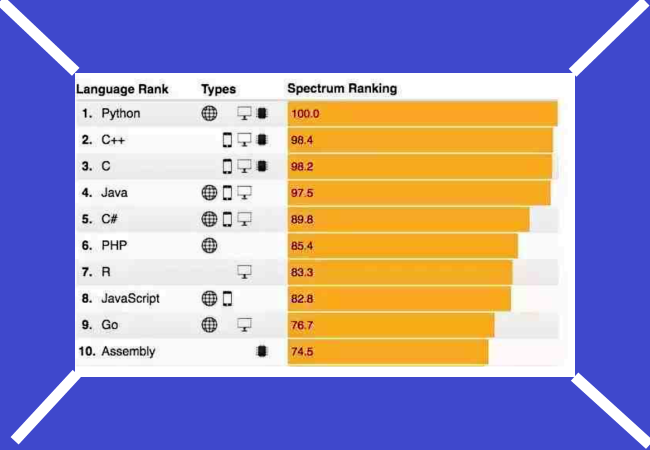This screenshot has width=650, height=450.
Task: Click the web globe icon for PHP
Action: pyautogui.click(x=209, y=245)
